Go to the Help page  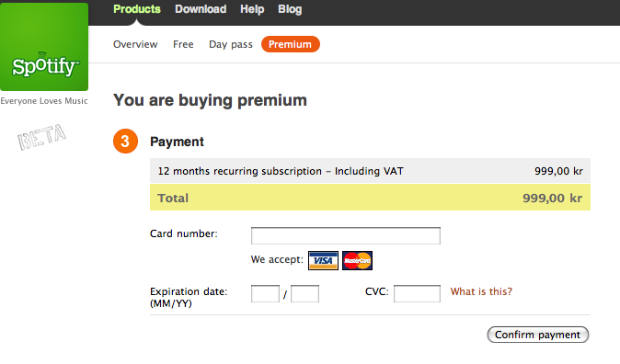coord(252,9)
